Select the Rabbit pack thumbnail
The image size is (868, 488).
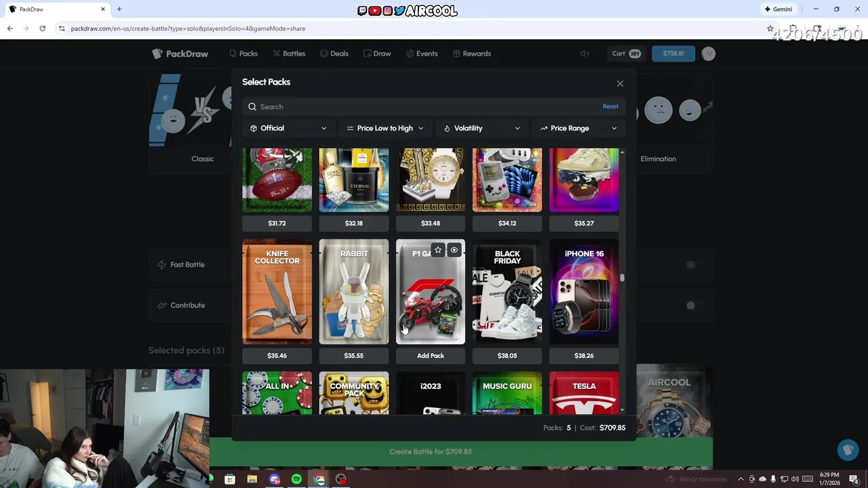pos(354,291)
